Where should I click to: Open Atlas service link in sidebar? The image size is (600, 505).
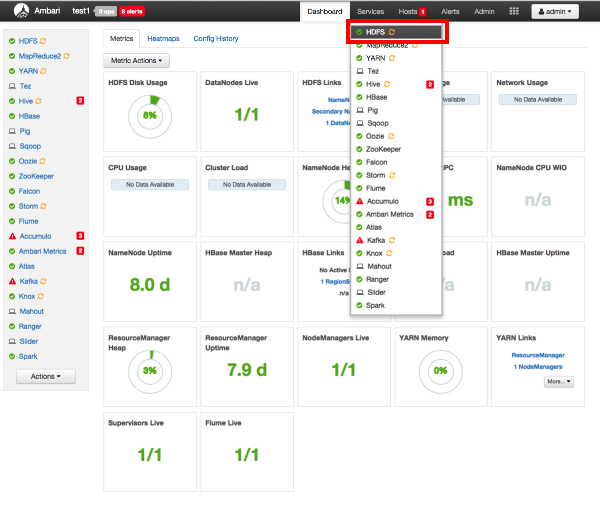pyautogui.click(x=26, y=266)
